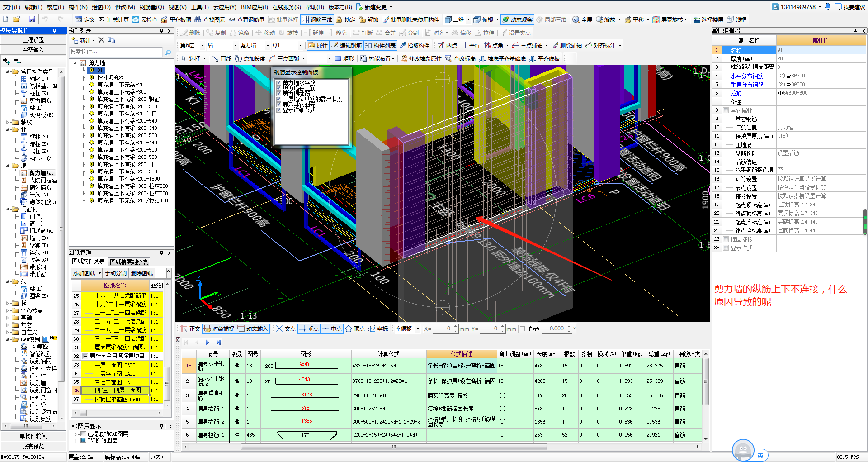Select the 平移 pan tool
The height and width of the screenshot is (462, 868).
pos(634,19)
